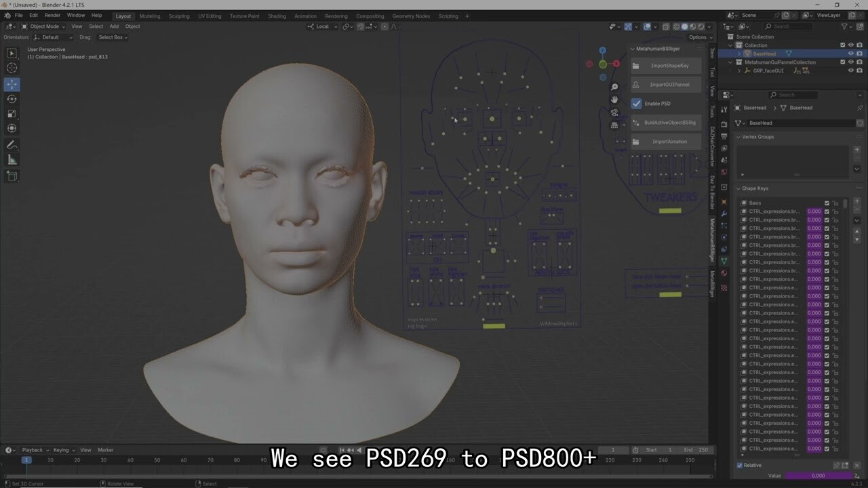The width and height of the screenshot is (868, 488).
Task: Click the viewport Zoom magnifier icon
Action: pyautogui.click(x=614, y=87)
